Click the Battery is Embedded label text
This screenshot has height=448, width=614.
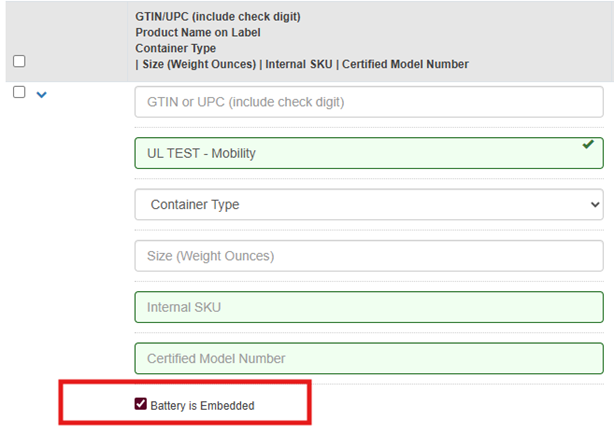(203, 406)
